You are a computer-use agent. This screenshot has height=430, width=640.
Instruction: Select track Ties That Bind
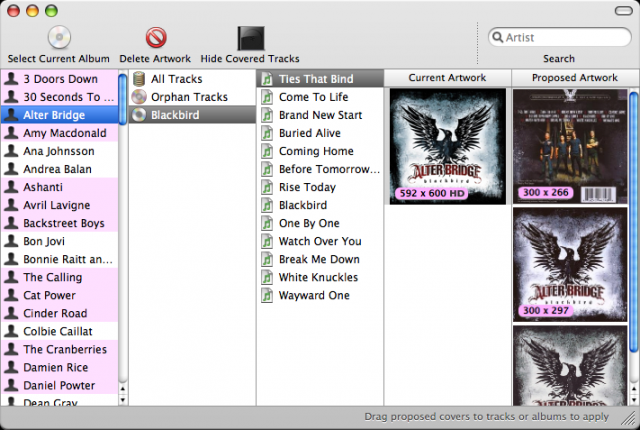tap(320, 79)
